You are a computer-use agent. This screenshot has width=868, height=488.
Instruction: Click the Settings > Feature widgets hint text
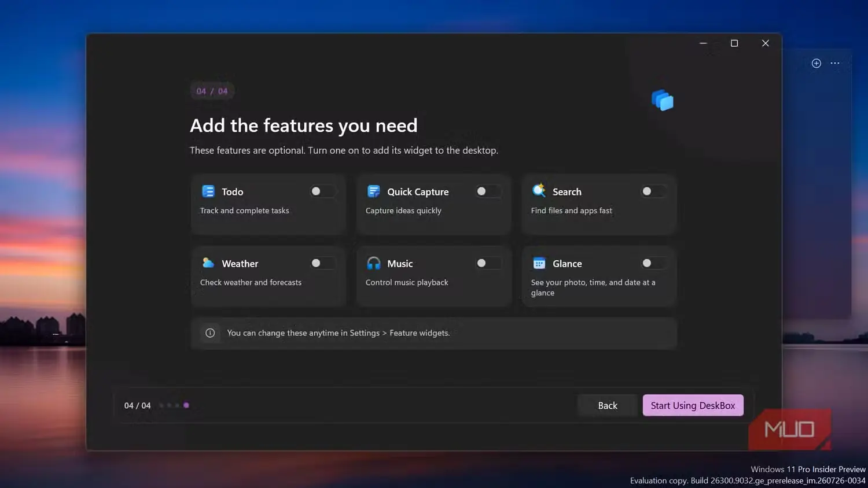(339, 333)
